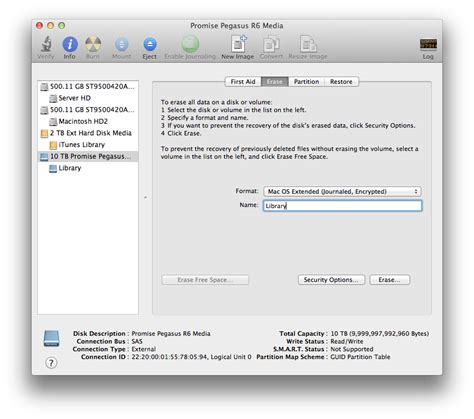This screenshot has height=419, width=474.
Task: Click the large disk icon beside Disk Description
Action: coord(52,338)
